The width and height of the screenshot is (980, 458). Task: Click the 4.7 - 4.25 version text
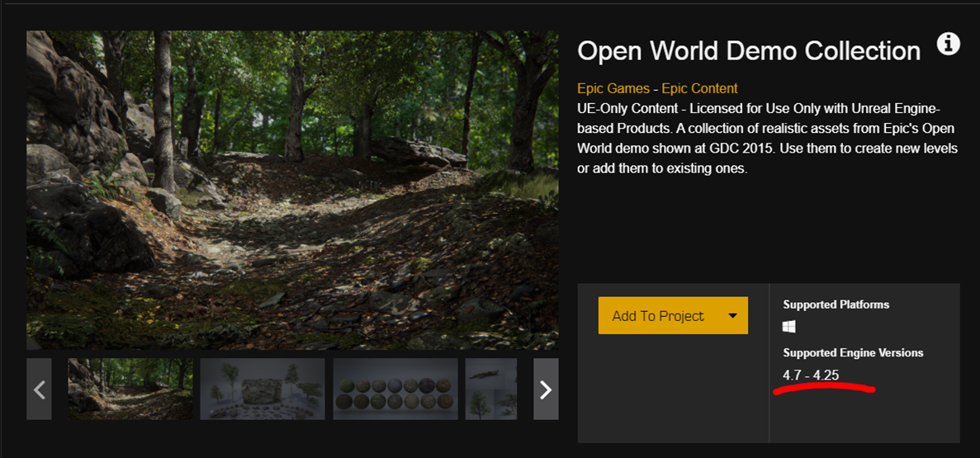pyautogui.click(x=811, y=375)
